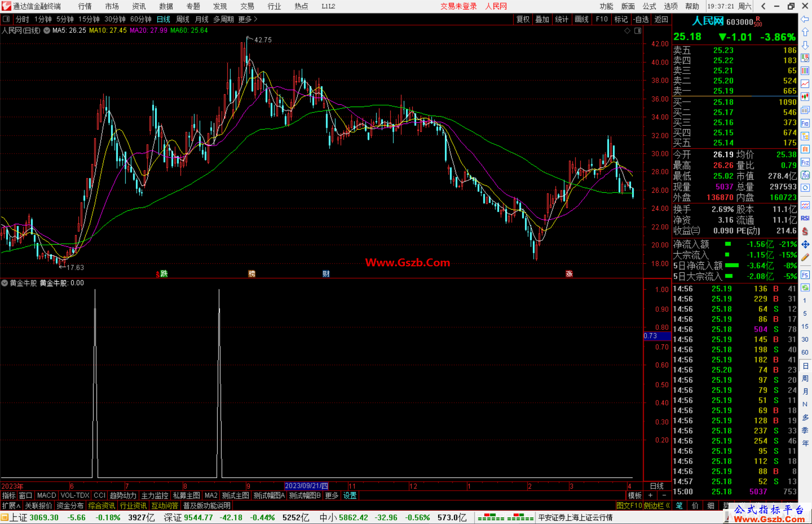Click the down arrow icon in right sidebar
Image resolution: width=812 pixels, height=524 pixels.
tap(805, 45)
